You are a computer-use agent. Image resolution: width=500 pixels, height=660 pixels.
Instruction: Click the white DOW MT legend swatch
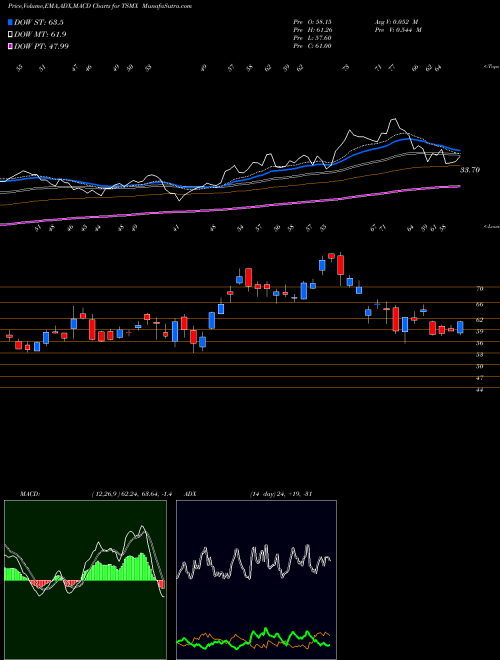[10, 34]
